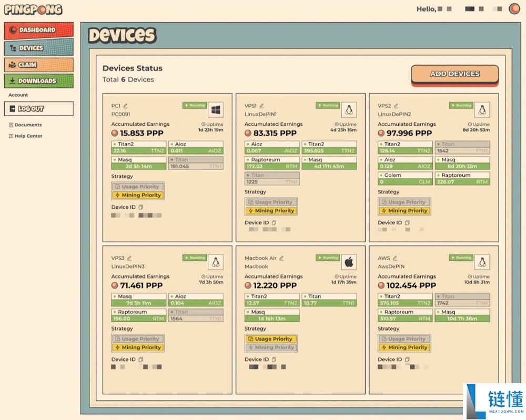Select Usage Priority for VPS2

404,202
